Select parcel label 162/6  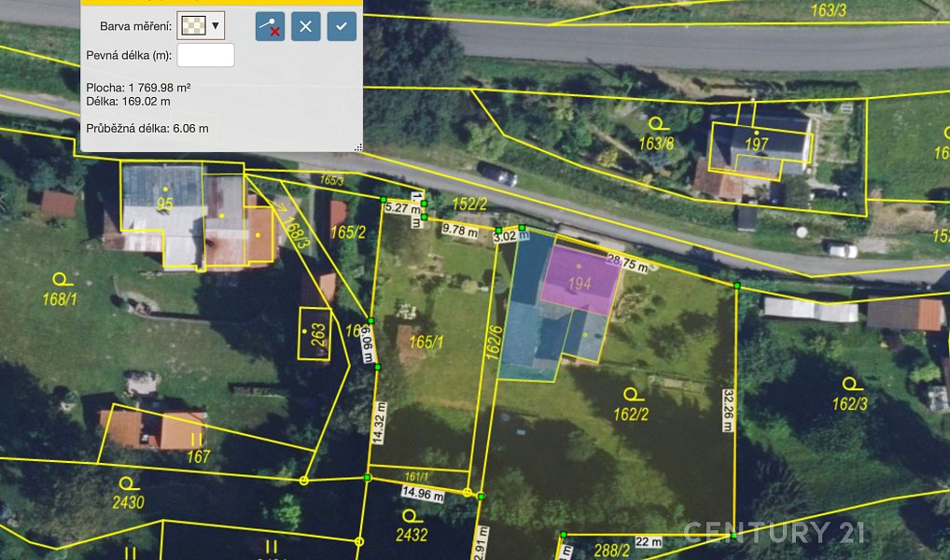click(495, 343)
